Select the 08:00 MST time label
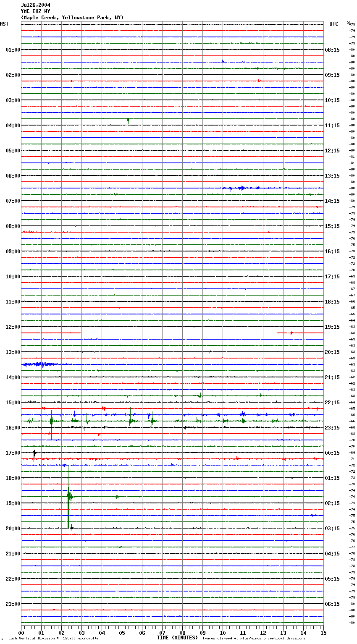 [x=13, y=226]
